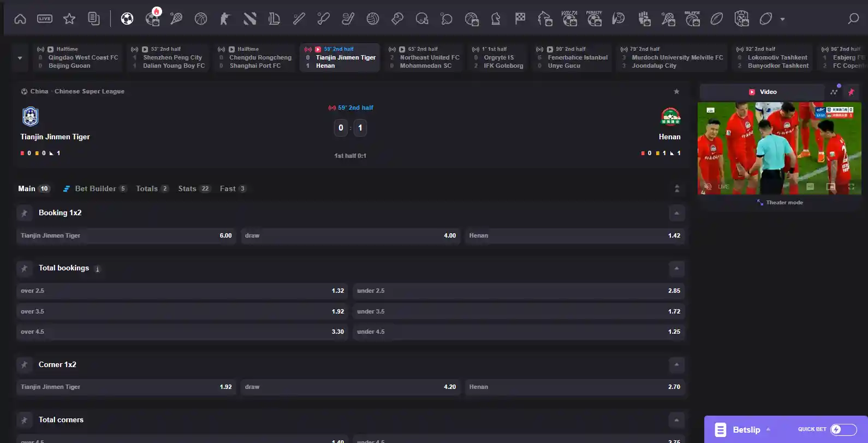This screenshot has width=868, height=443.
Task: Select under 3.5 bookings at 1.72
Action: click(x=519, y=311)
